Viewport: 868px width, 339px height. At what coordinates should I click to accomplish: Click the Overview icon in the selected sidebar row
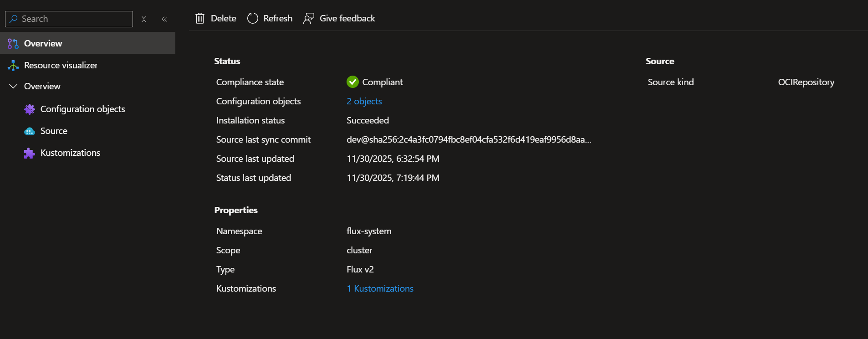pyautogui.click(x=13, y=43)
